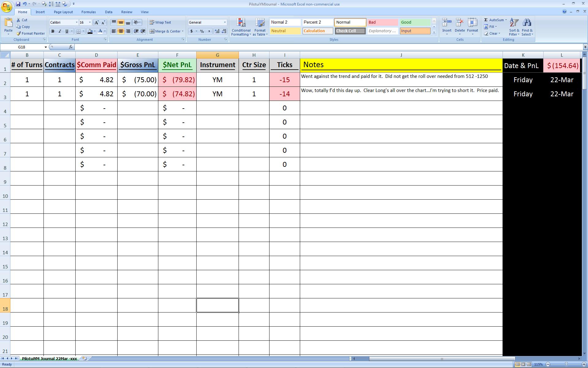Open the Format cells button
This screenshot has width=588, height=368.
pyautogui.click(x=473, y=26)
